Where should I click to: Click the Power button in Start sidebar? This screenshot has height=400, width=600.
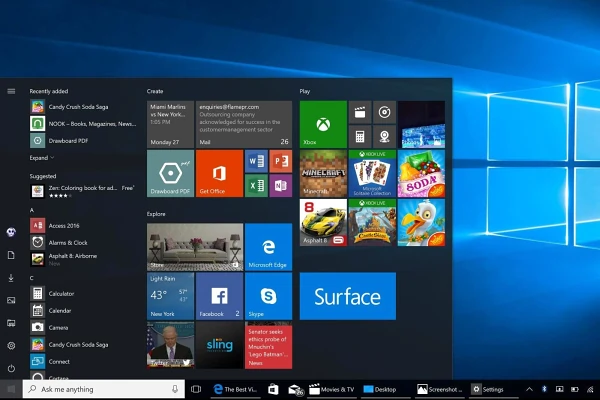(11, 368)
